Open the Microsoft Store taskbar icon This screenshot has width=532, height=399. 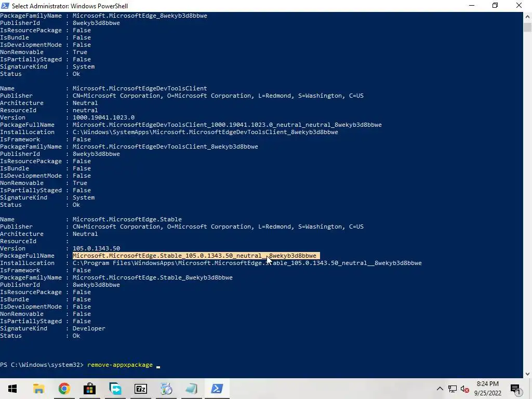[x=89, y=389]
